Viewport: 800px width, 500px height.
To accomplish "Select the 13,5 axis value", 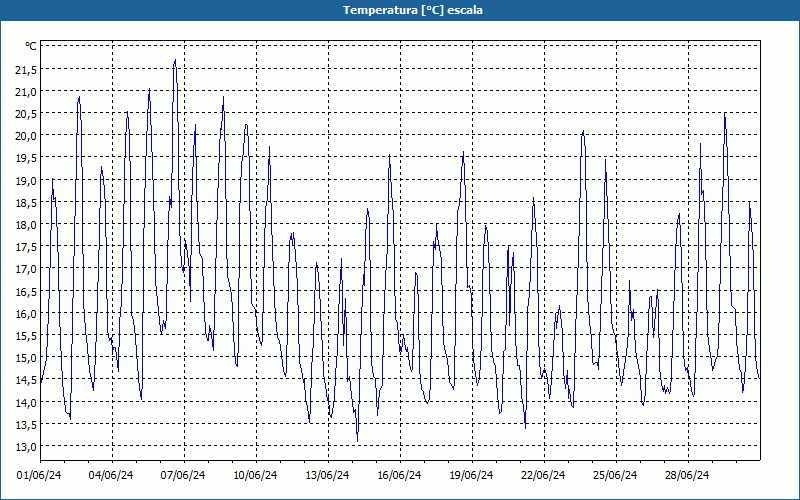I will 26,424.
